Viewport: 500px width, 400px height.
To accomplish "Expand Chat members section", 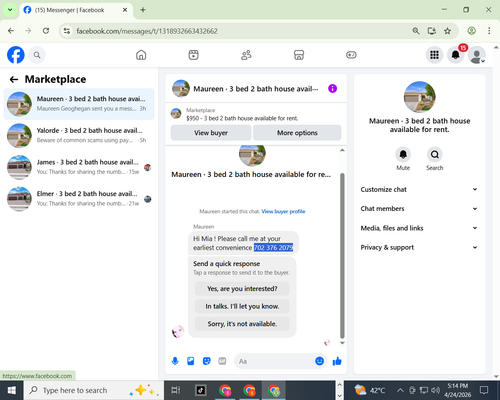I will pos(419,209).
